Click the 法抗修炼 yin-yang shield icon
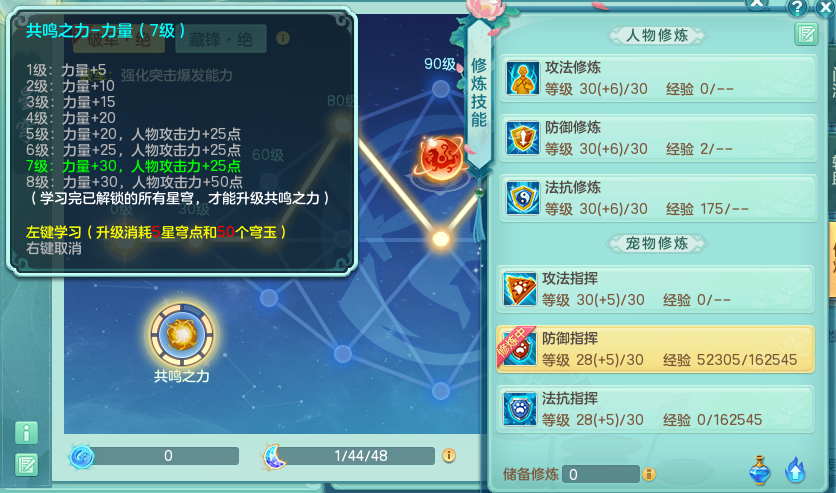The width and height of the screenshot is (836, 493). click(x=522, y=198)
